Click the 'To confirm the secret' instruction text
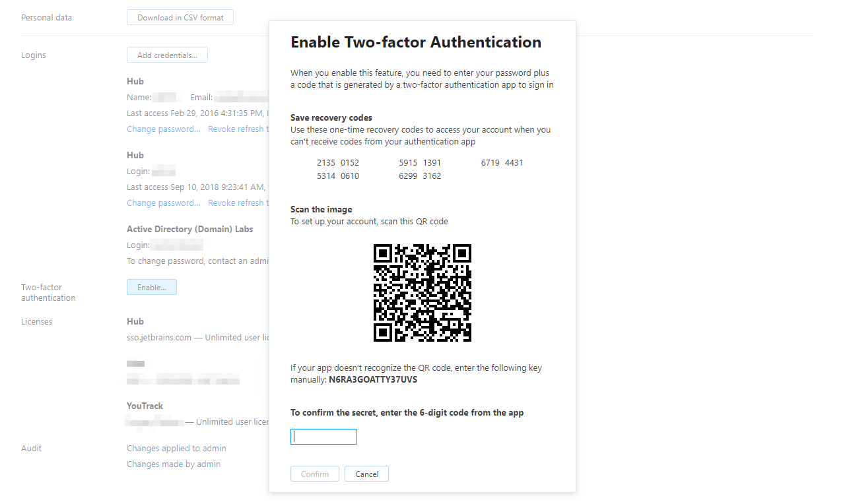 point(407,412)
